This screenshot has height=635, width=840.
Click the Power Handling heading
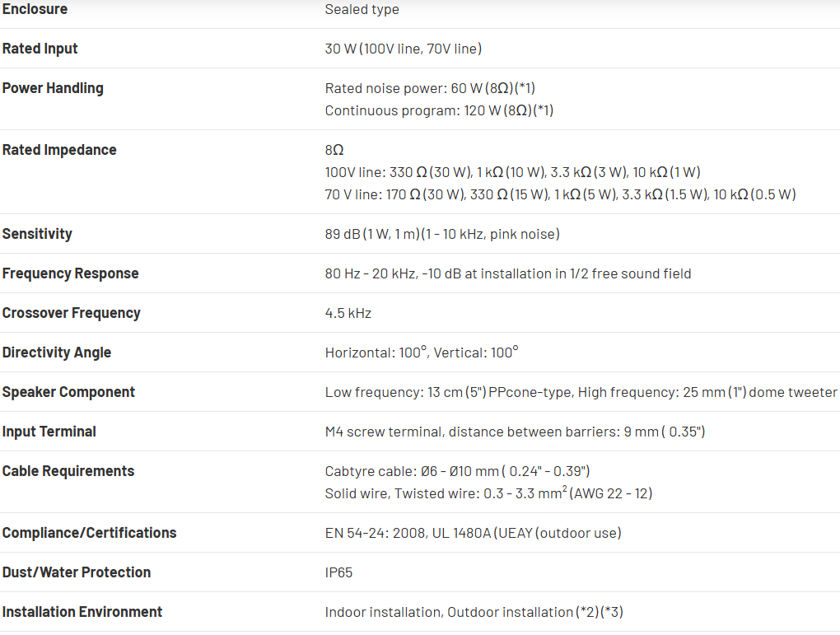(53, 88)
